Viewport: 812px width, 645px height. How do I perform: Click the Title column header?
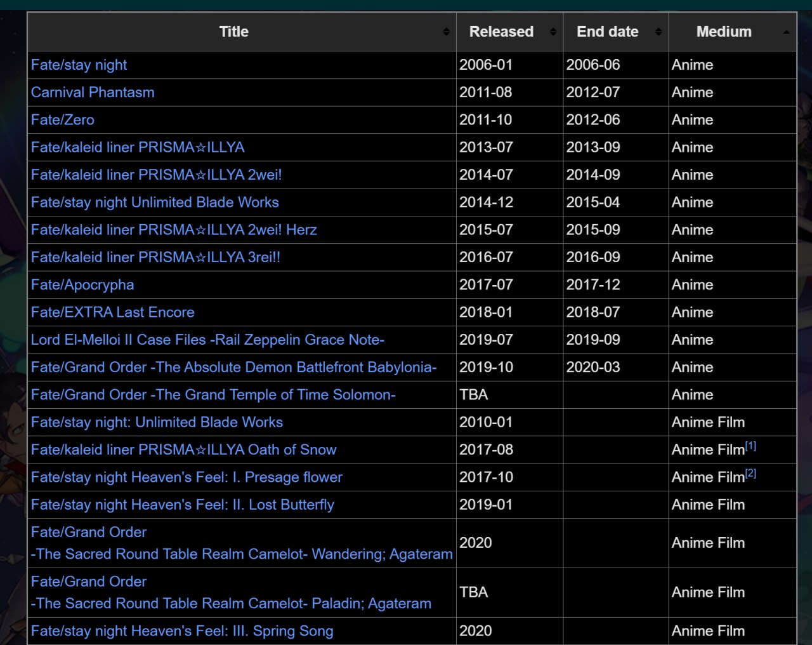coord(242,32)
